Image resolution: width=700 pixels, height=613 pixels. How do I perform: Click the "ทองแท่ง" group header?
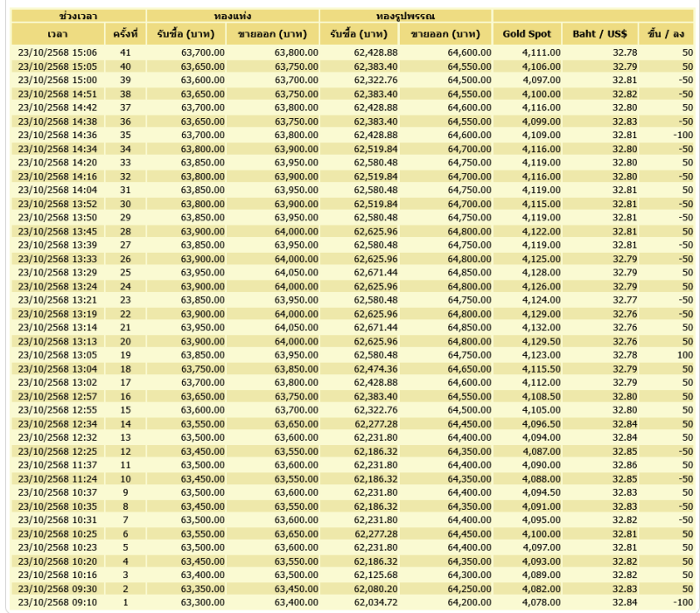tap(233, 16)
